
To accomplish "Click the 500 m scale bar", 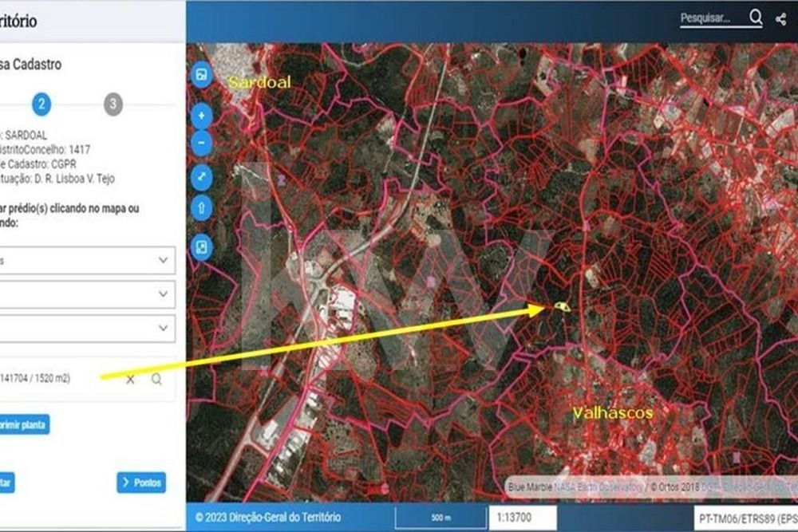I will point(440,518).
